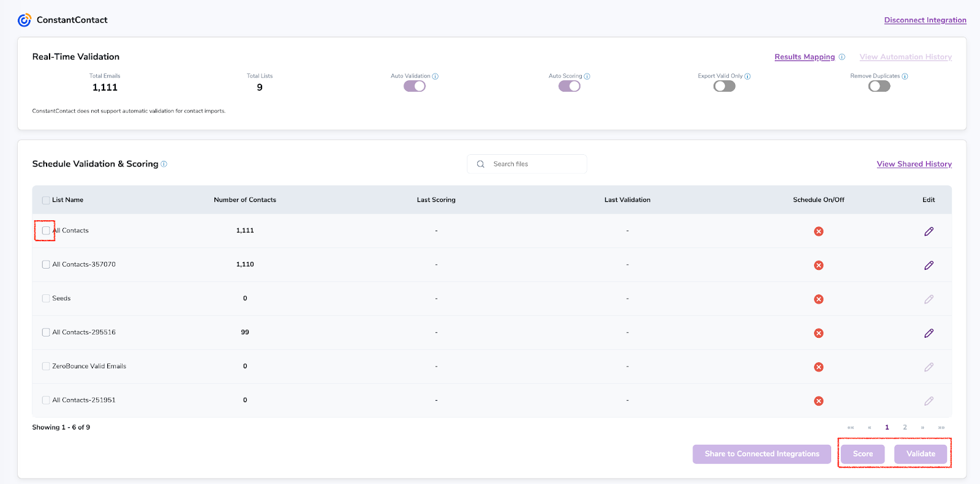
Task: Click pencil icon in All Contacts-251951 row
Action: click(x=929, y=401)
